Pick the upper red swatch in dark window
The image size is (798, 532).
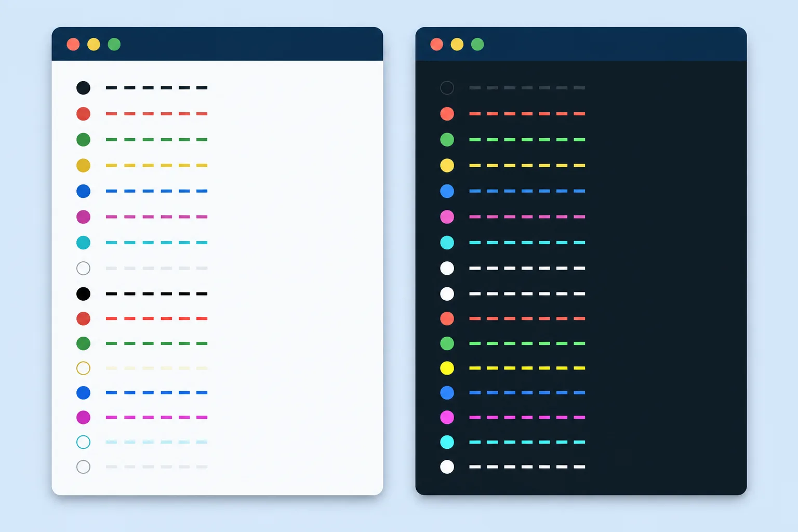[447, 114]
